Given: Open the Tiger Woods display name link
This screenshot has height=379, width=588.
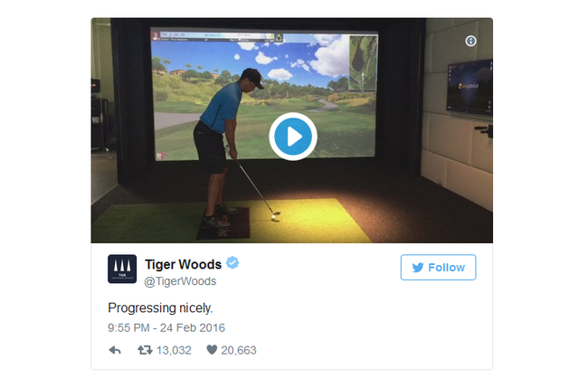Looking at the screenshot, I should click(x=183, y=265).
